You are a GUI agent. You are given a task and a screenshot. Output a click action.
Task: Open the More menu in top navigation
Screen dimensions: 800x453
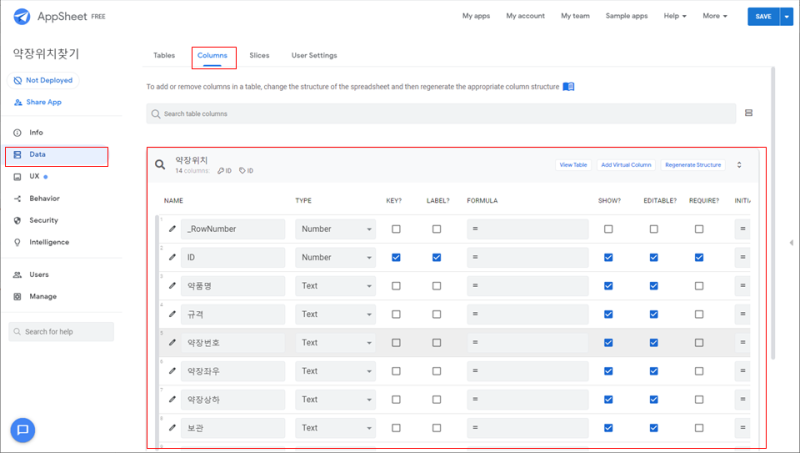714,16
